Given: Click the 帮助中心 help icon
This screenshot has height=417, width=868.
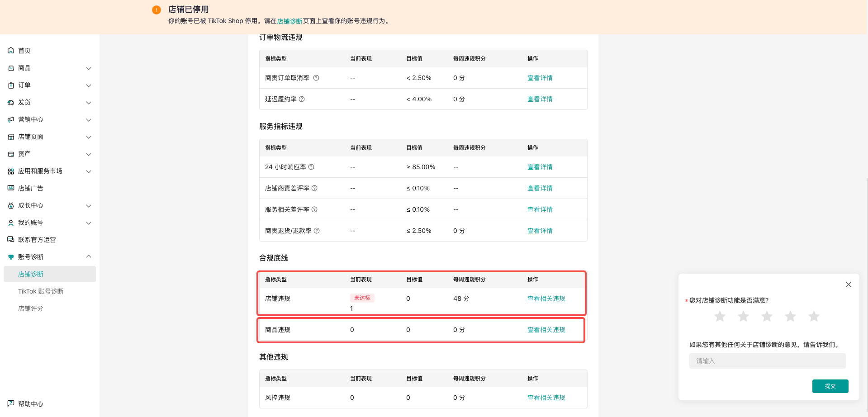Looking at the screenshot, I should 11,403.
